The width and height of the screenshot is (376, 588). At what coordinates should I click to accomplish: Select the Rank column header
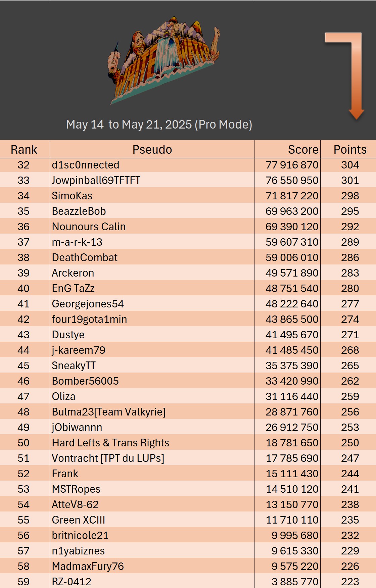pyautogui.click(x=24, y=149)
